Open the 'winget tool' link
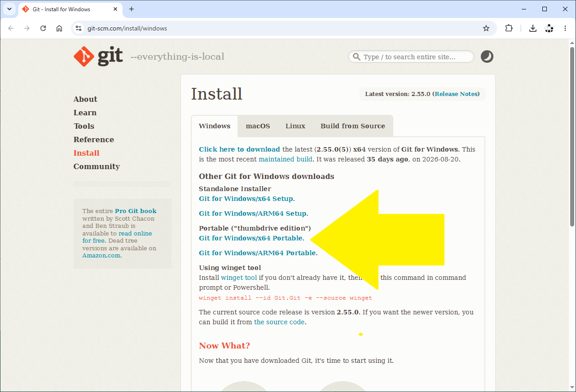The height and width of the screenshot is (392, 576). (x=239, y=278)
